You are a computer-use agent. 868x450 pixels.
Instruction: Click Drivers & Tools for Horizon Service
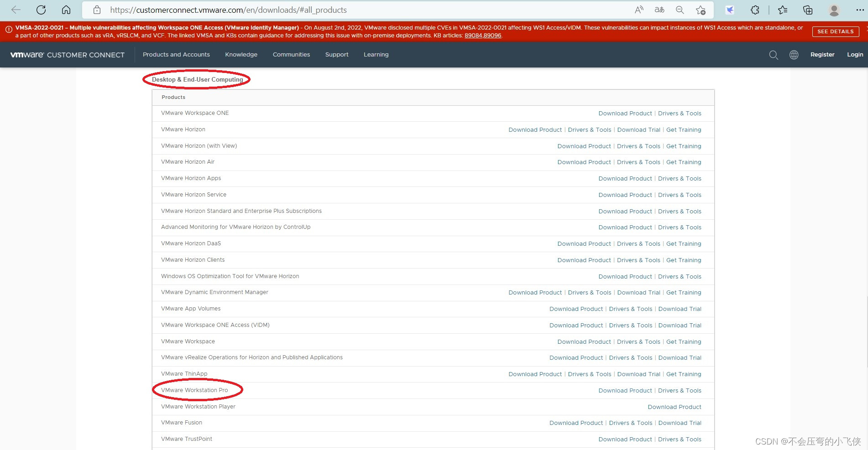point(680,195)
